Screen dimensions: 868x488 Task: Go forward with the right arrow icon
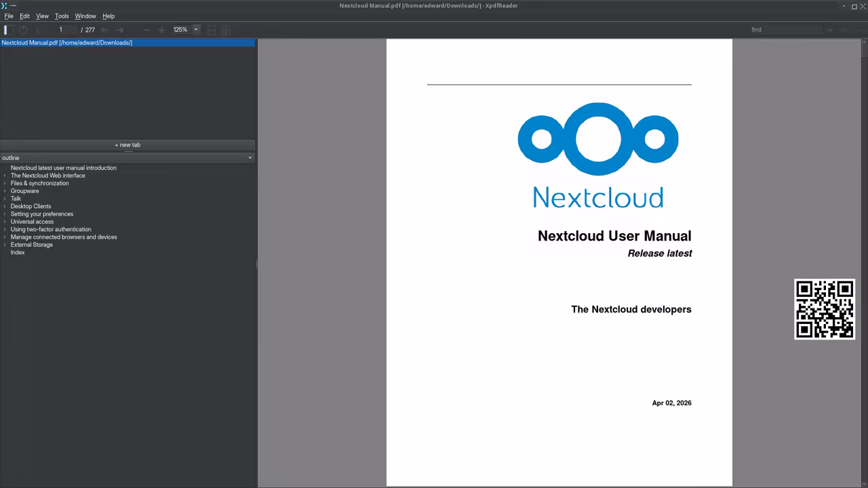(x=120, y=30)
